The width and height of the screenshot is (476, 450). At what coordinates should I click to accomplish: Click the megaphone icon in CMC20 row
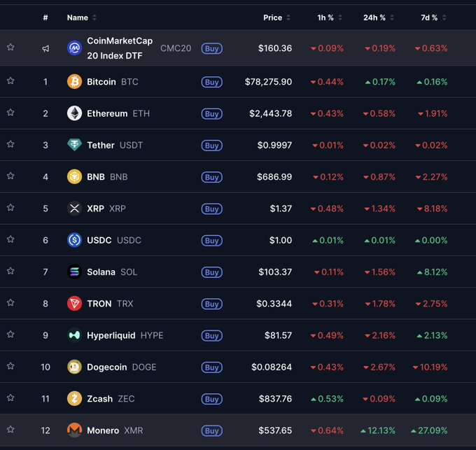click(x=45, y=48)
